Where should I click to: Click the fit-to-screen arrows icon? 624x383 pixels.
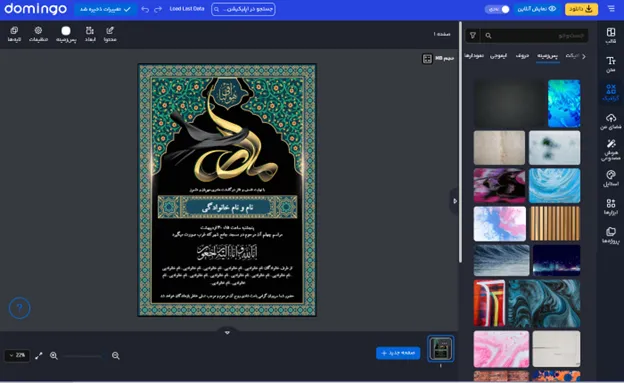pyautogui.click(x=39, y=356)
